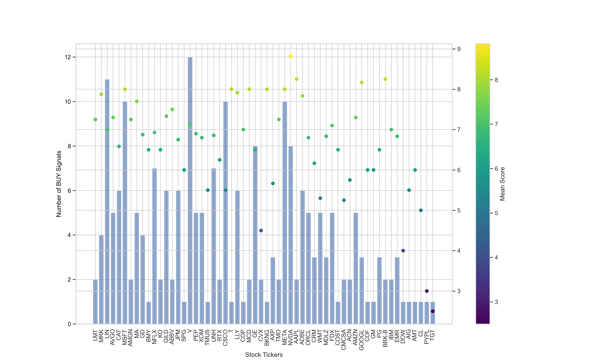This screenshot has width=607, height=364.
Task: Select the CSCO ticker label
Action: click(225, 338)
